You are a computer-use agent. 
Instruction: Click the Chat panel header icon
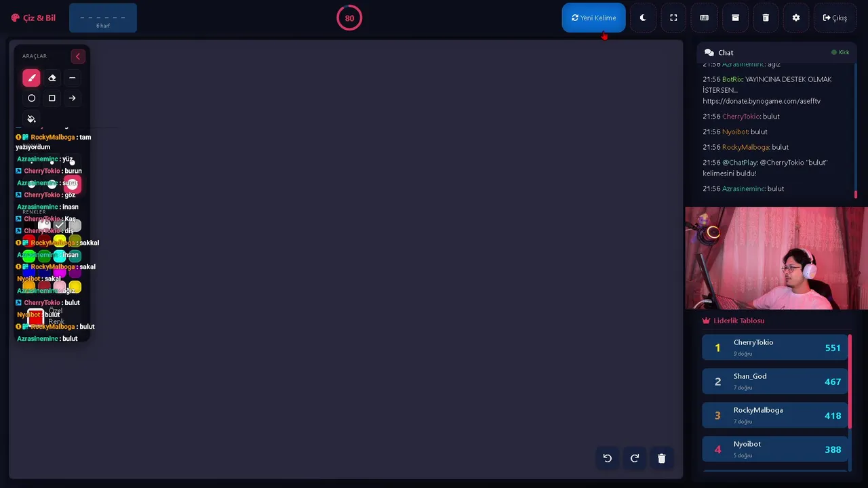coord(709,52)
